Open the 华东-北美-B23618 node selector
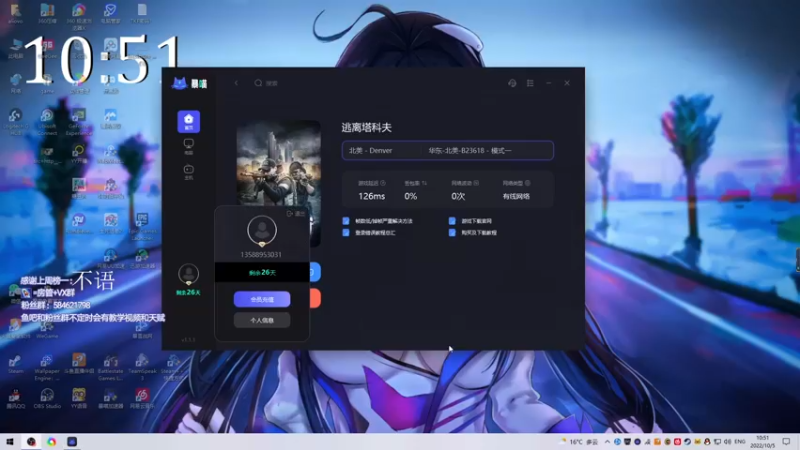800x450 pixels. tap(487, 151)
